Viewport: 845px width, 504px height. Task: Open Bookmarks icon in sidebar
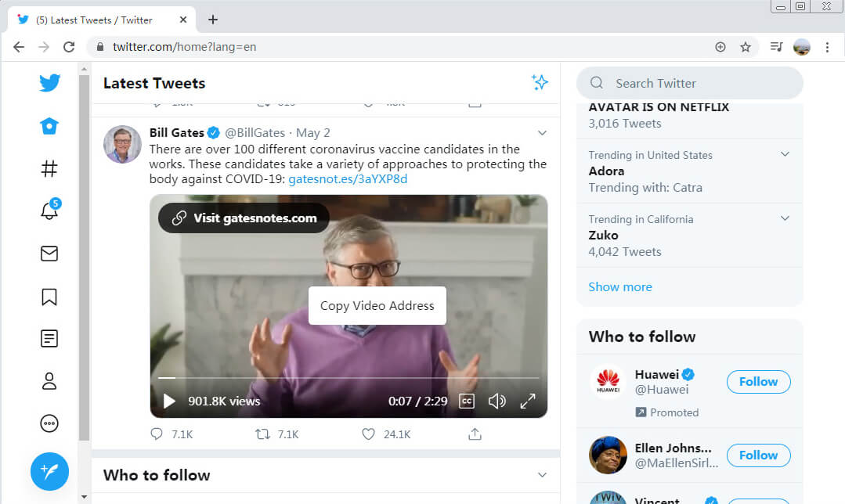49,297
